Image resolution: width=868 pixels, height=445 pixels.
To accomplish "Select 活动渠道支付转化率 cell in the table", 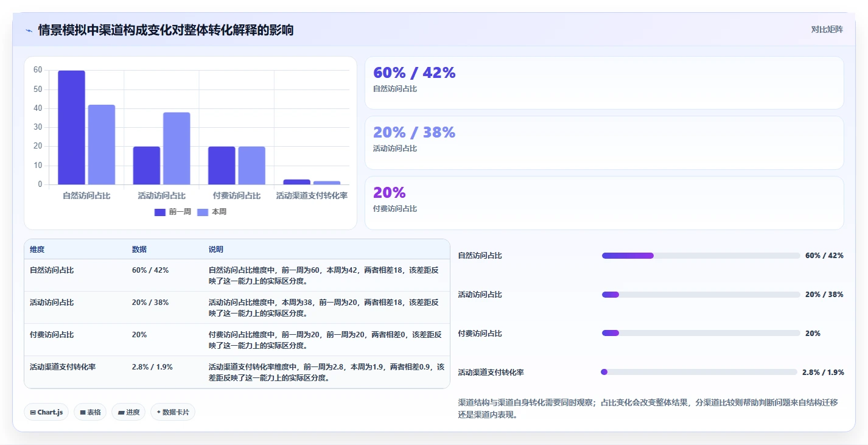I will [63, 367].
